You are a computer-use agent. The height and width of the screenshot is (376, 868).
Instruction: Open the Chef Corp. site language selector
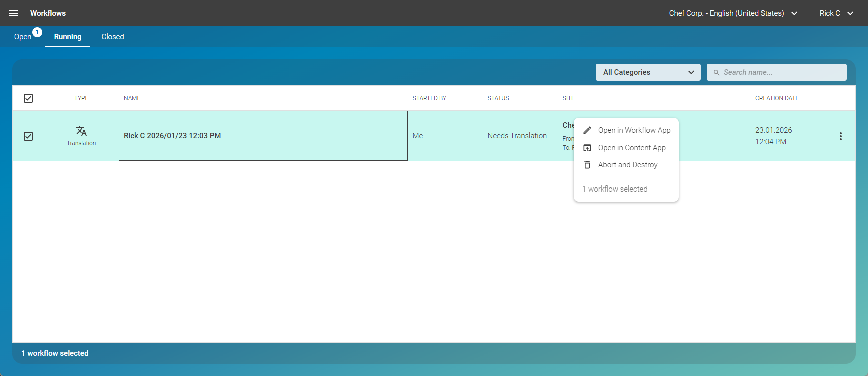tap(733, 13)
